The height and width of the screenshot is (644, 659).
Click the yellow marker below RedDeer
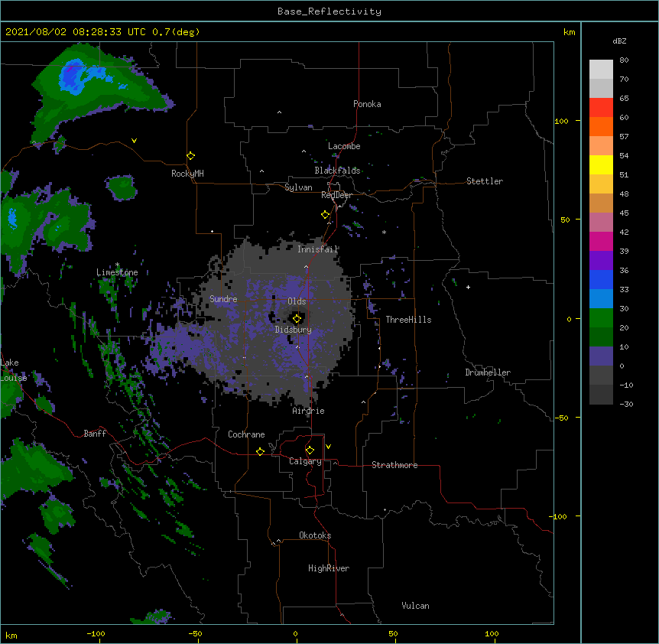(x=325, y=215)
